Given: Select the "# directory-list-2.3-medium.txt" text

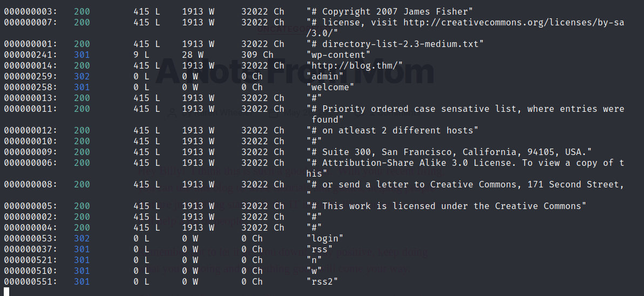Looking at the screenshot, I should 395,44.
